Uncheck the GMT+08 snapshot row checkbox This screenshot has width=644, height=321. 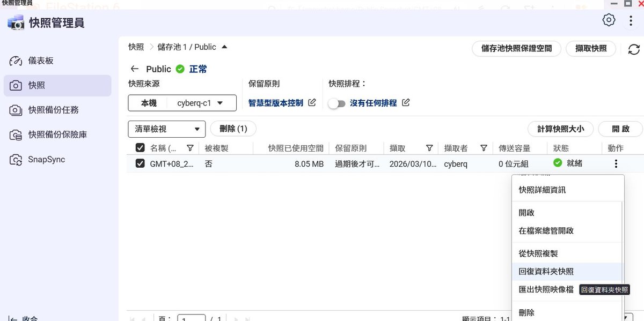[140, 163]
